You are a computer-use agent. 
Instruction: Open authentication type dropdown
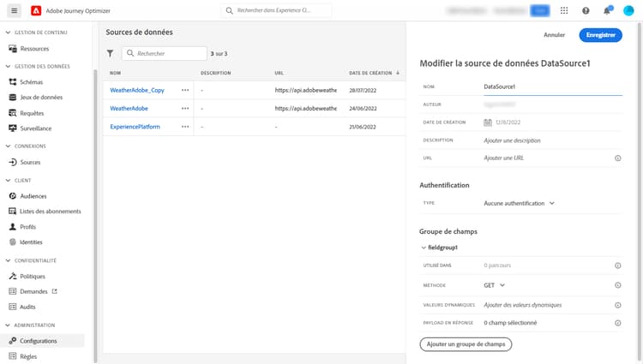(x=520, y=203)
